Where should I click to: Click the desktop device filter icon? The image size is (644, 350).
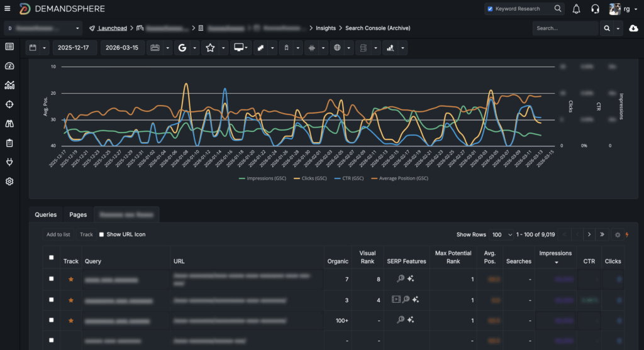coord(238,48)
